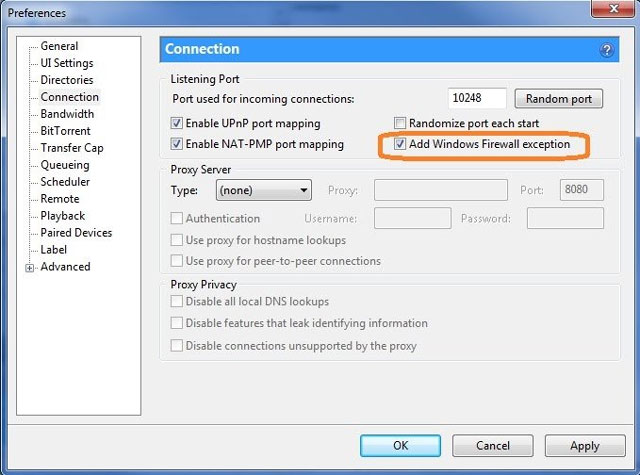
Task: Go to Directories settings
Action: 67,80
